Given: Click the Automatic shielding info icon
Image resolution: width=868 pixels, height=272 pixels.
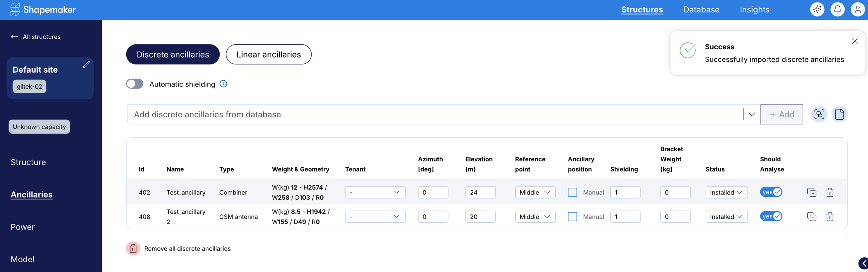Looking at the screenshot, I should [x=223, y=84].
